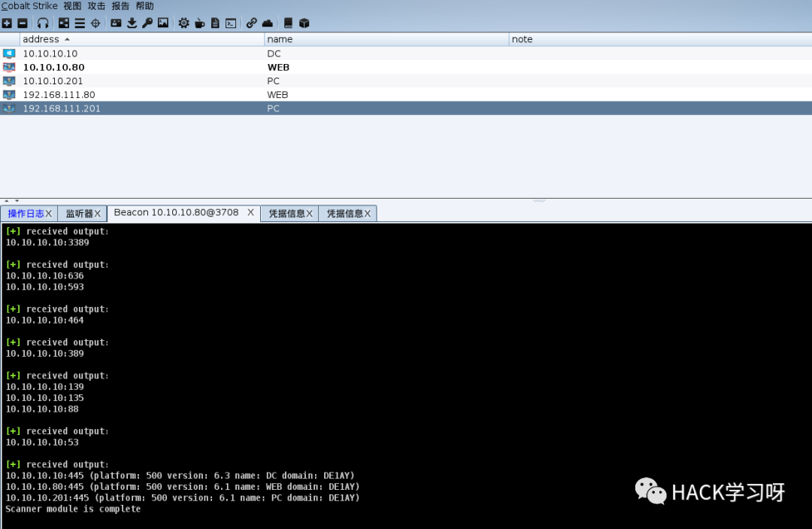Switch to the session table list icon

[80, 23]
